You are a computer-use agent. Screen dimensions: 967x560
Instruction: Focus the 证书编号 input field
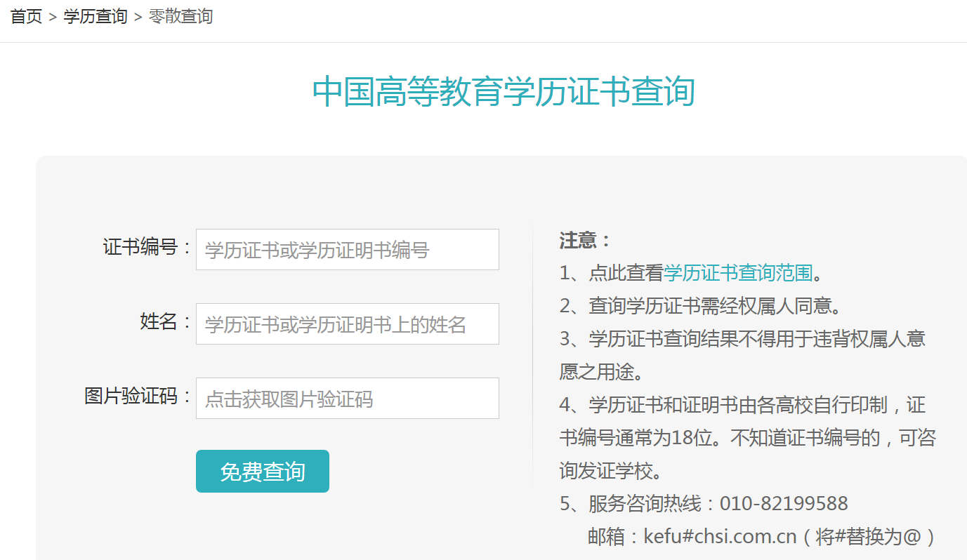[347, 250]
